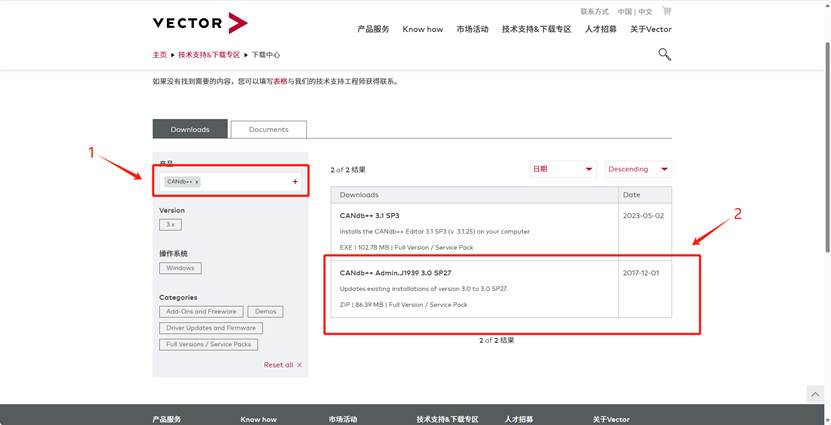The height and width of the screenshot is (425, 831).
Task: Click 技术支持&下载专区 breadcrumb link
Action: (209, 55)
